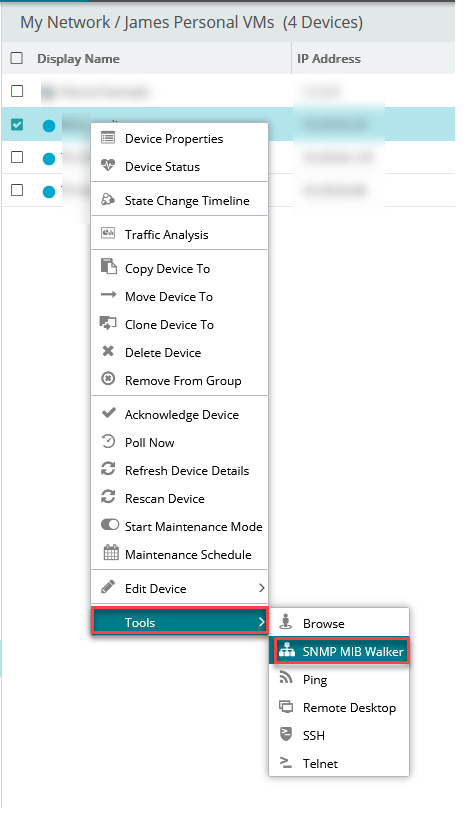
Task: Select Move Device To menu entry
Action: pos(180,296)
